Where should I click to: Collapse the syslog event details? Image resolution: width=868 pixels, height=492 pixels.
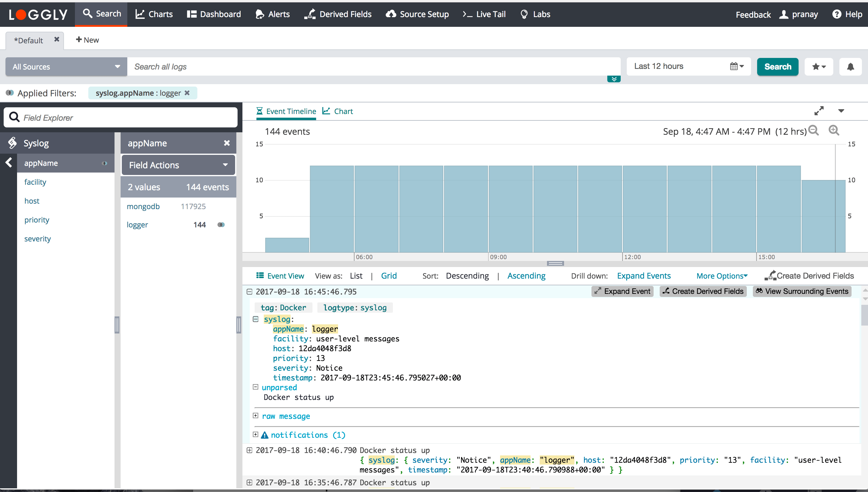tap(256, 319)
